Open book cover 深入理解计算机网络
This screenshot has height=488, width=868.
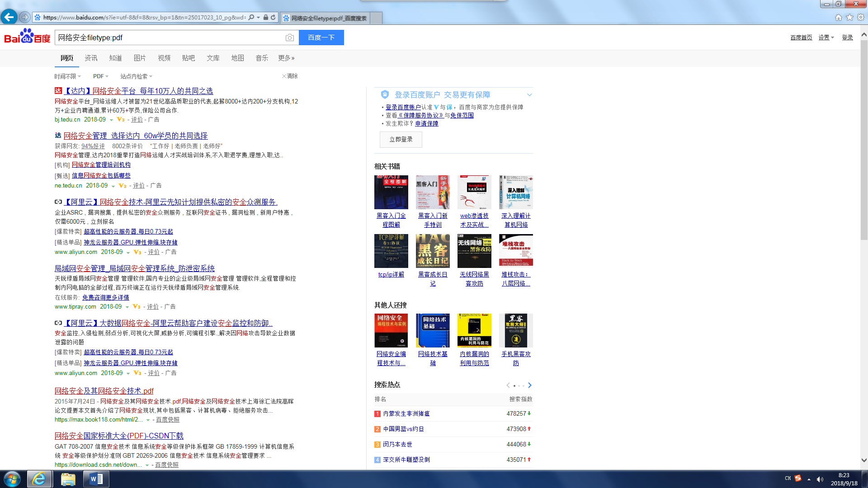pyautogui.click(x=516, y=192)
